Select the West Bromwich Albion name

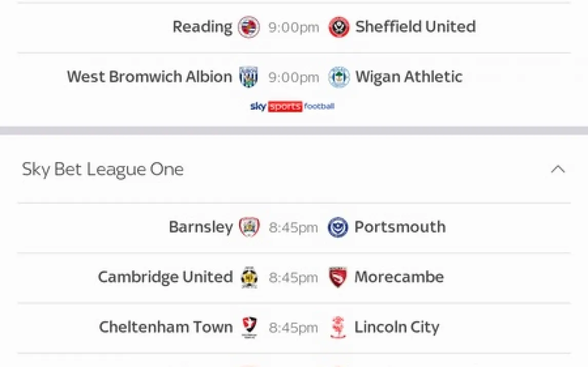149,77
